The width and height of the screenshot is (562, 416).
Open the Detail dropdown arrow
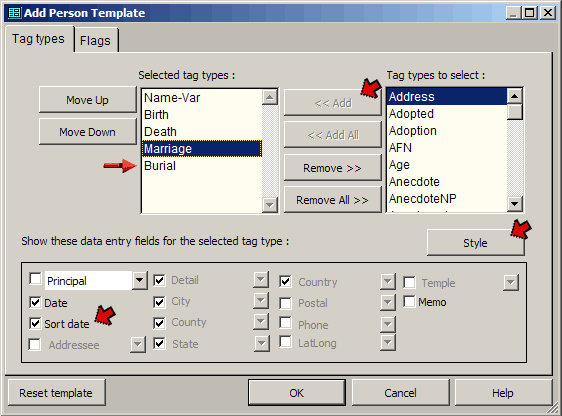coord(261,280)
